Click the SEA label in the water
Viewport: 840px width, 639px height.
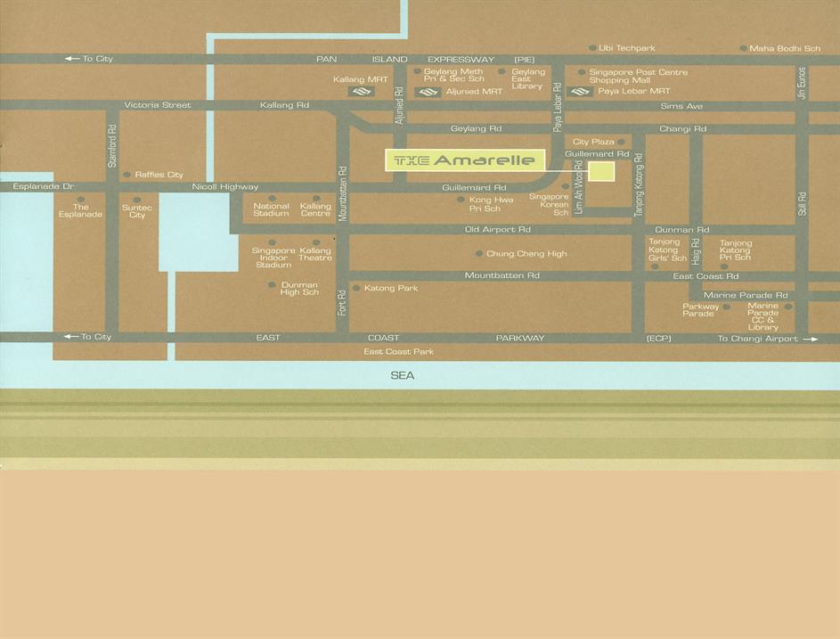pyautogui.click(x=403, y=375)
